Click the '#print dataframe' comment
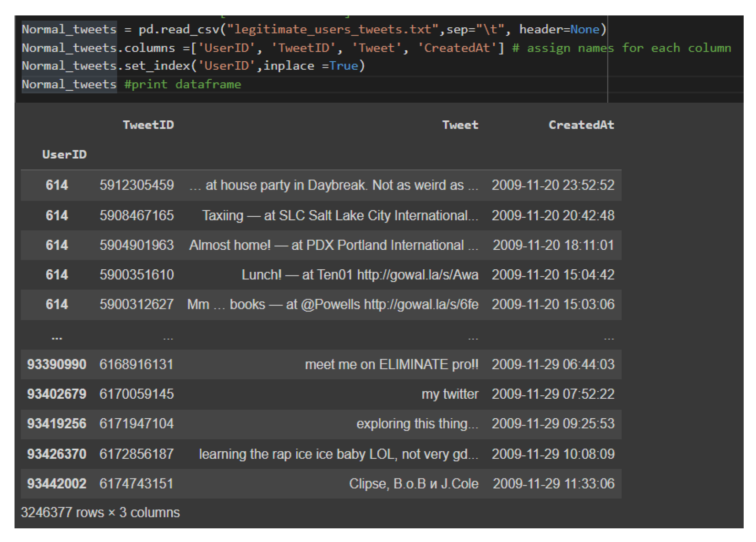Screen dimensions: 756x542 (x=182, y=85)
